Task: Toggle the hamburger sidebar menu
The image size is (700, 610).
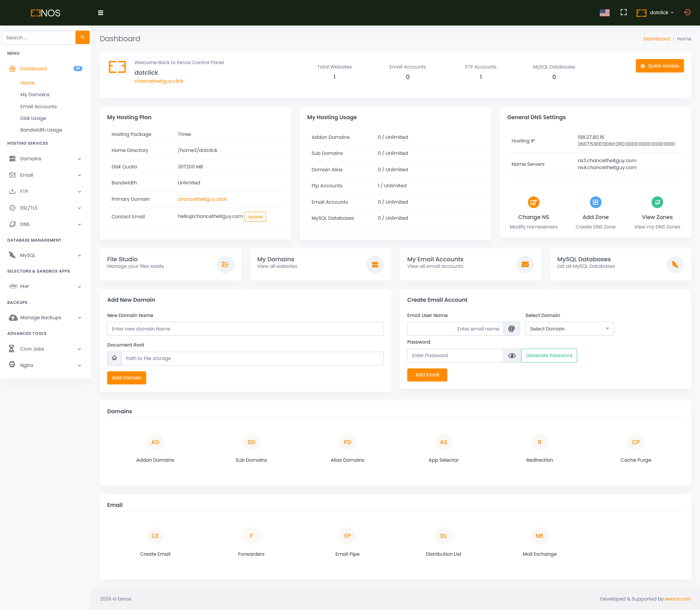Action: (x=101, y=13)
